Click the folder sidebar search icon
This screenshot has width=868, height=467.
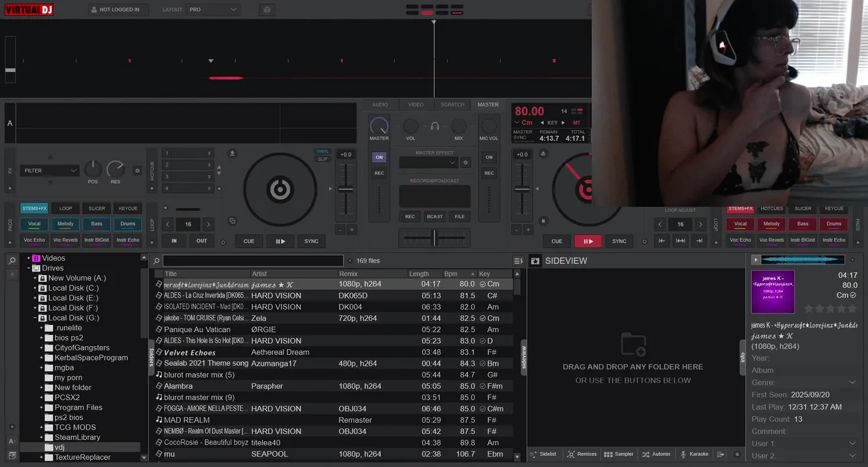12,261
